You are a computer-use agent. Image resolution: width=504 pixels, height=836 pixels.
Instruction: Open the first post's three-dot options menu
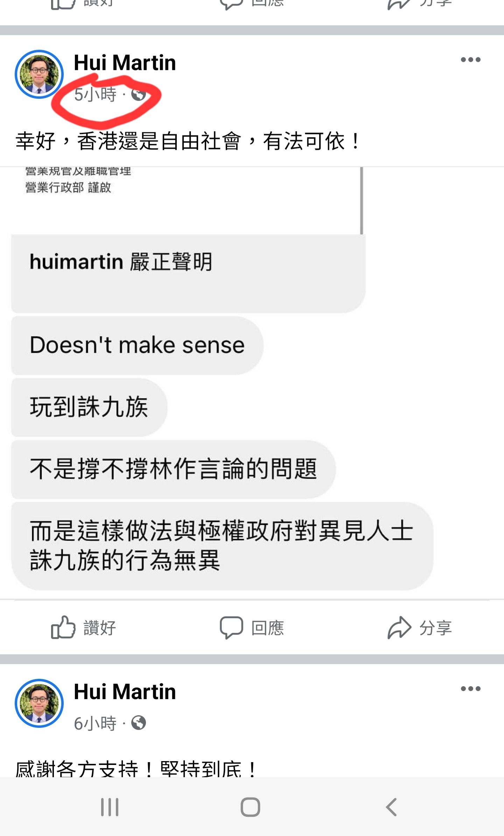pos(470,60)
